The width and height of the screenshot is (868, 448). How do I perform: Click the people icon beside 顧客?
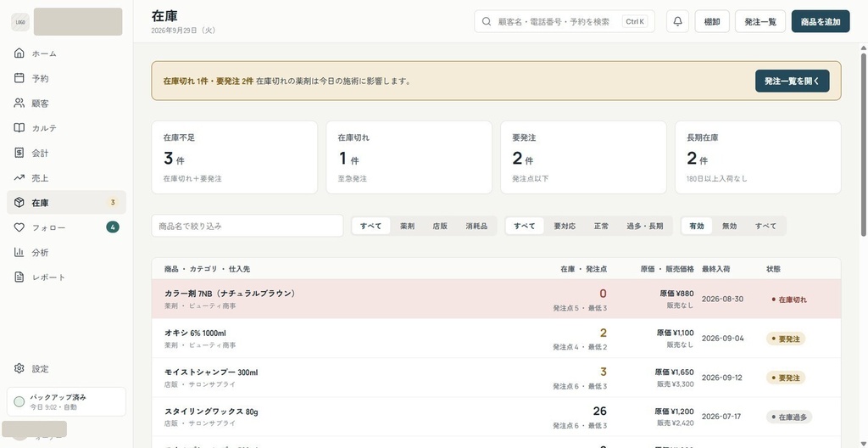pyautogui.click(x=19, y=104)
